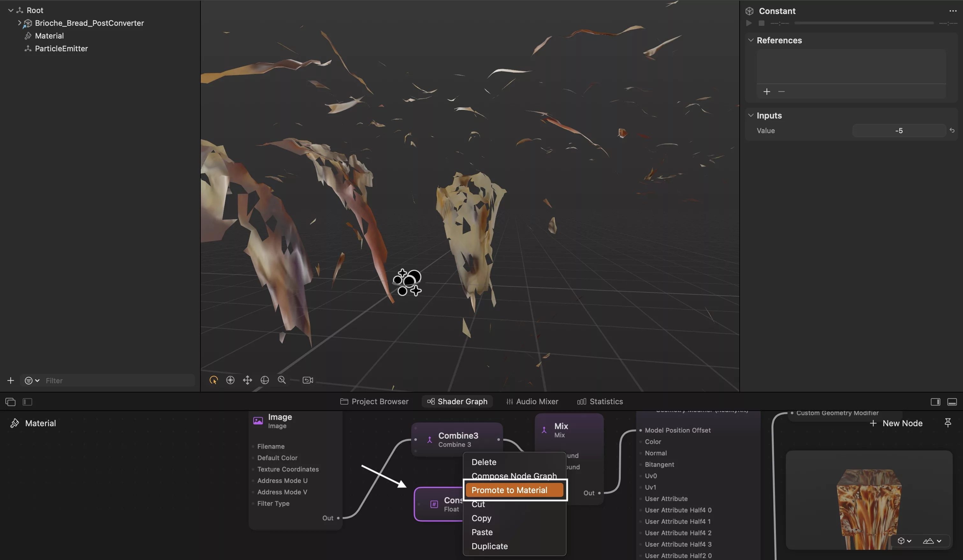Expand the Brioche_Bread_PostConverter entity
Image resolution: width=963 pixels, height=560 pixels.
click(19, 23)
